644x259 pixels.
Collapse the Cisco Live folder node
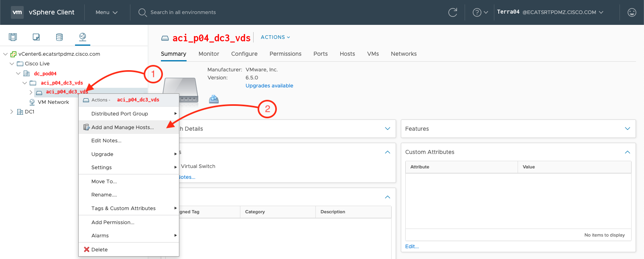click(x=12, y=64)
